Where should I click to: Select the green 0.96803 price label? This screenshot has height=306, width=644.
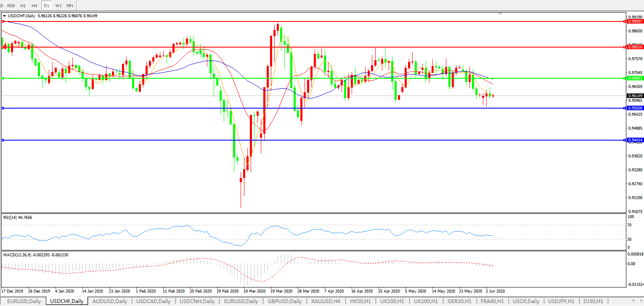[x=635, y=78]
